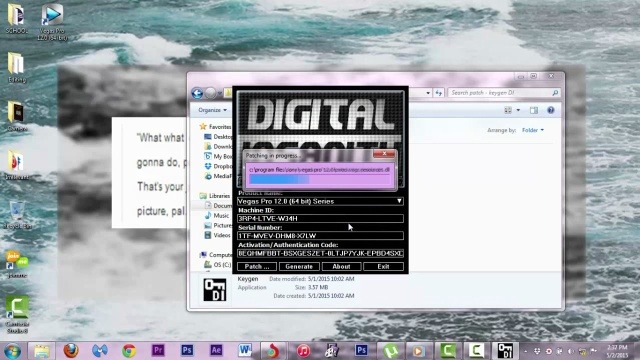Open the Camtasia Studio 8 desktop shortcut

(17, 314)
